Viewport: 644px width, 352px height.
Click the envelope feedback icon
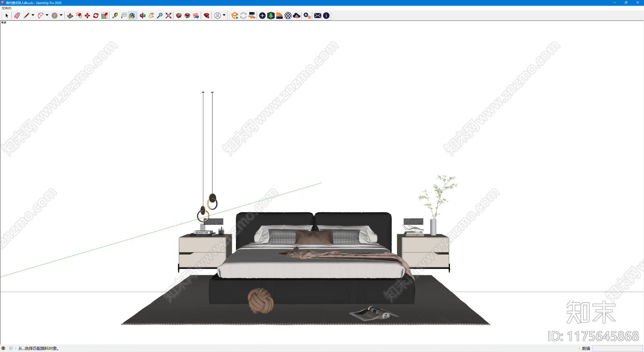[318, 16]
